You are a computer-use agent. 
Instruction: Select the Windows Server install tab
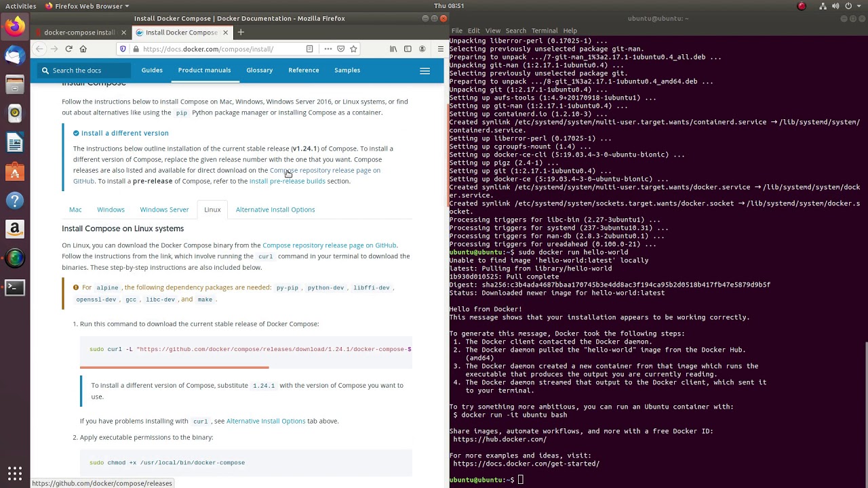[x=164, y=209]
